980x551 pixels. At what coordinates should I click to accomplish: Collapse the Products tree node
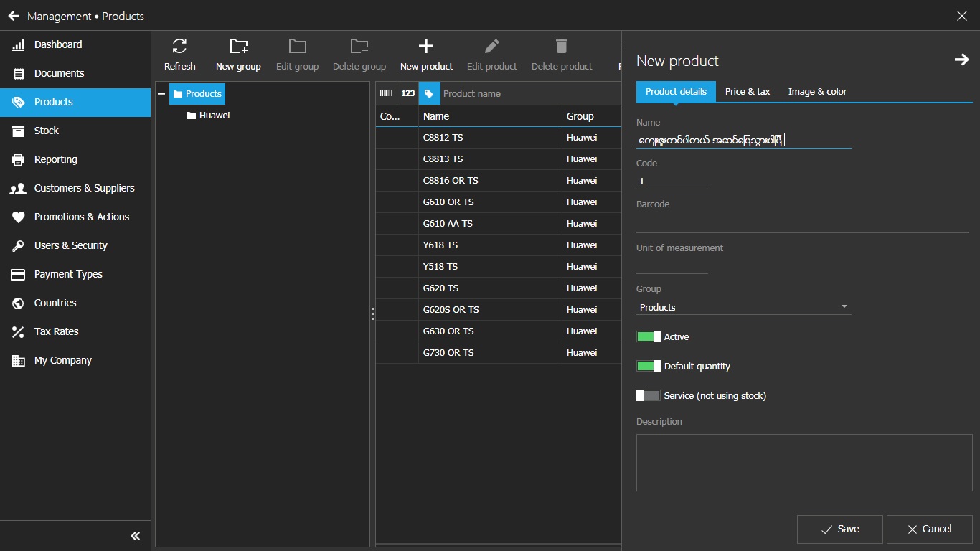click(161, 94)
